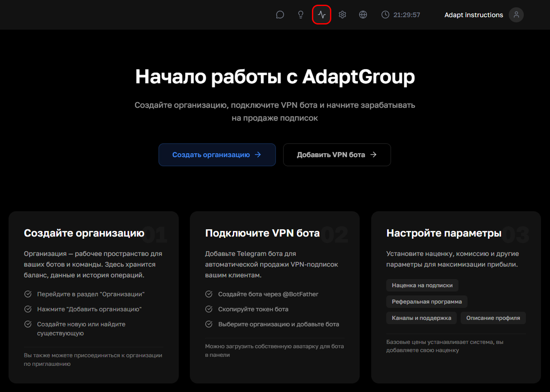The width and height of the screenshot is (550, 392).
Task: Click the globe language icon
Action: pos(363,15)
